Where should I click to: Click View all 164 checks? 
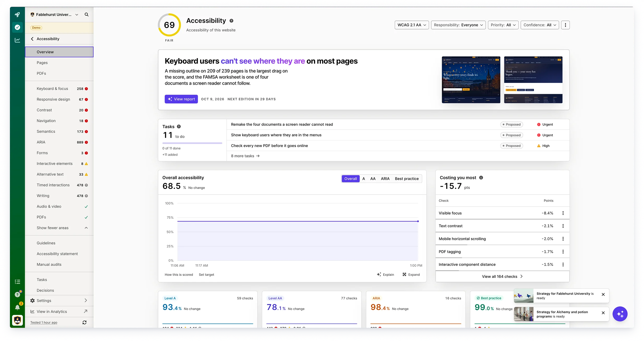pos(502,277)
